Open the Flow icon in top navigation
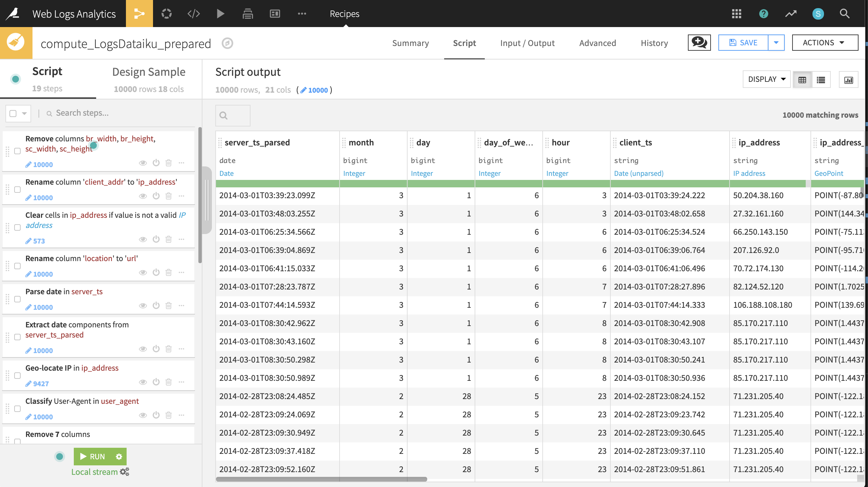The width and height of the screenshot is (868, 487). (139, 14)
